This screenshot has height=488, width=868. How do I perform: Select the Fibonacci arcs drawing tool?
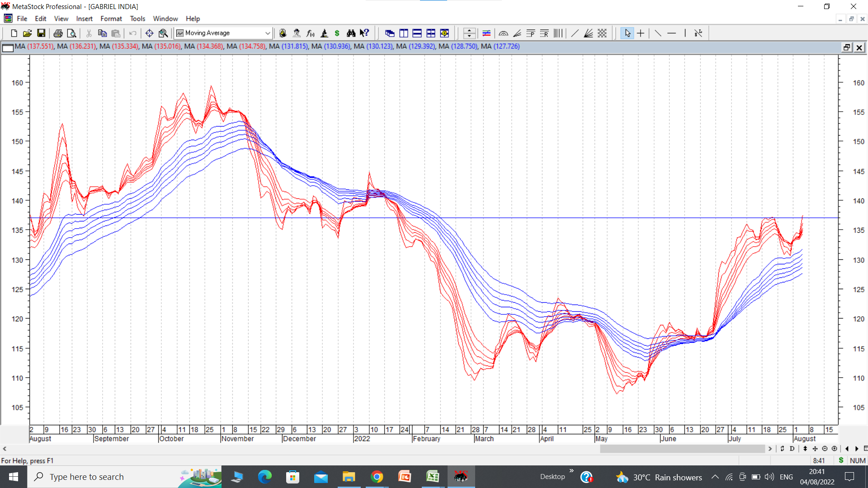point(503,33)
